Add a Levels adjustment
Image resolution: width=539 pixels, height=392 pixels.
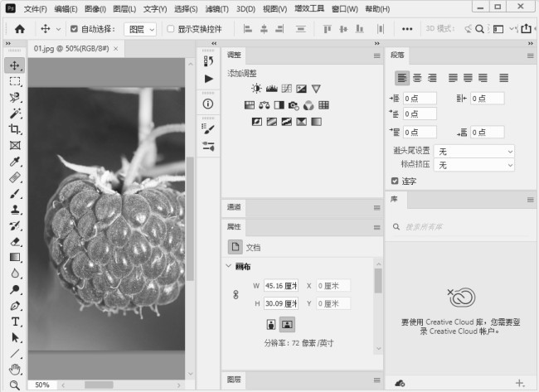(x=271, y=89)
